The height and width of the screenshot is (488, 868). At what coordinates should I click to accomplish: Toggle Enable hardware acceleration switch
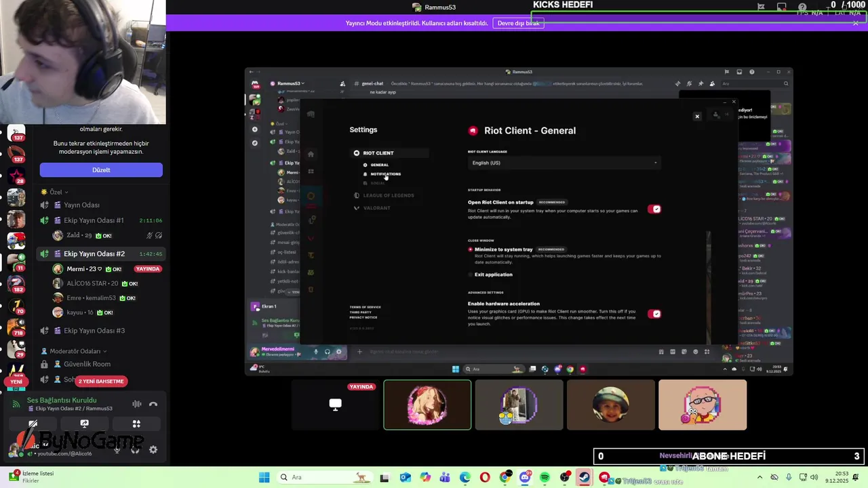point(654,314)
